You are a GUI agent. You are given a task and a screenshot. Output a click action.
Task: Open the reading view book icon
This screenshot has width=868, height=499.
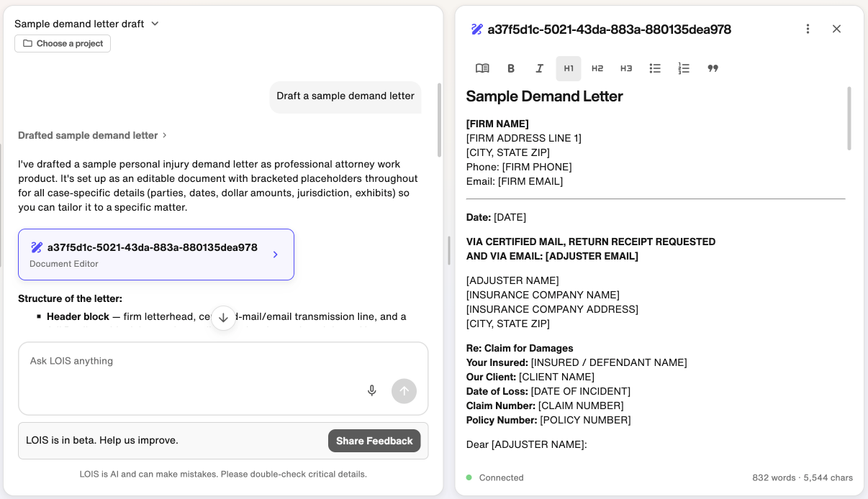click(x=482, y=68)
